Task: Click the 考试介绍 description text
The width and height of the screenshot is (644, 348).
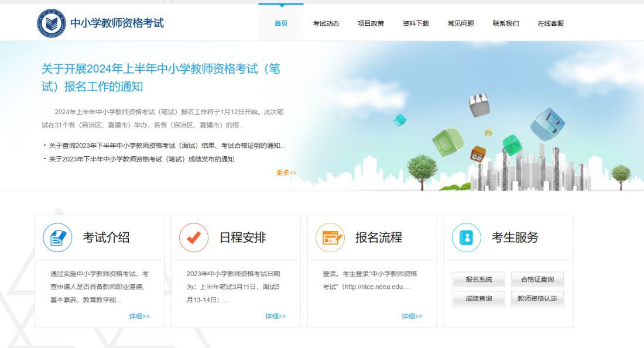Action: coord(100,287)
